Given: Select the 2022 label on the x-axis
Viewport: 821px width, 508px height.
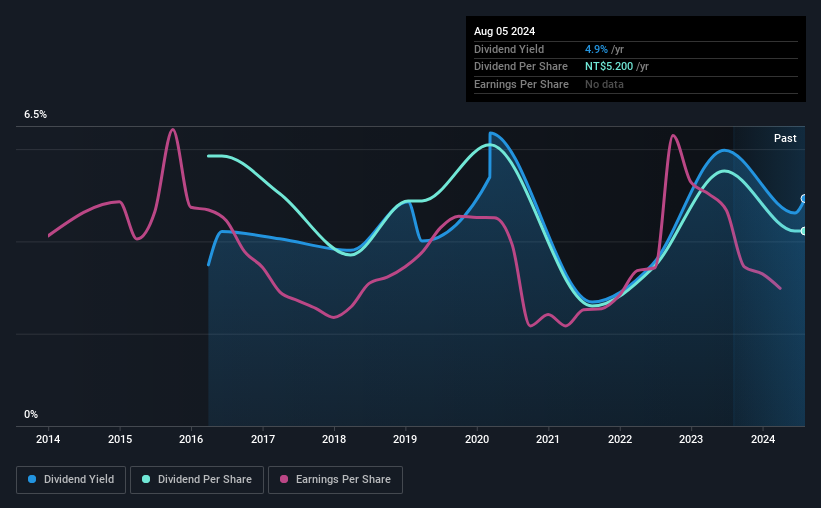Looking at the screenshot, I should (620, 439).
